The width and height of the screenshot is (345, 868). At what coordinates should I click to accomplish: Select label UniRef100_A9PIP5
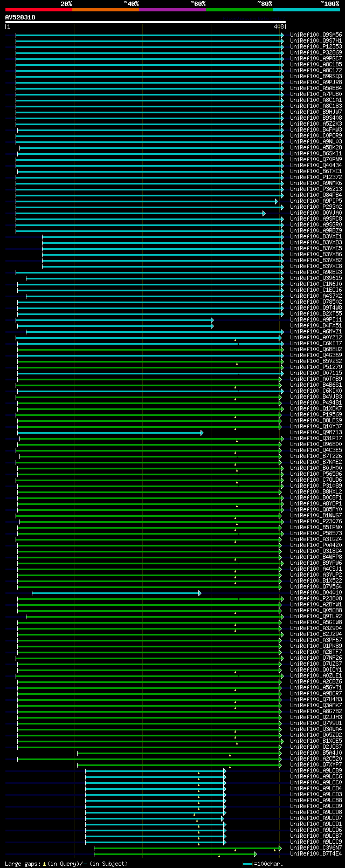coord(316,201)
